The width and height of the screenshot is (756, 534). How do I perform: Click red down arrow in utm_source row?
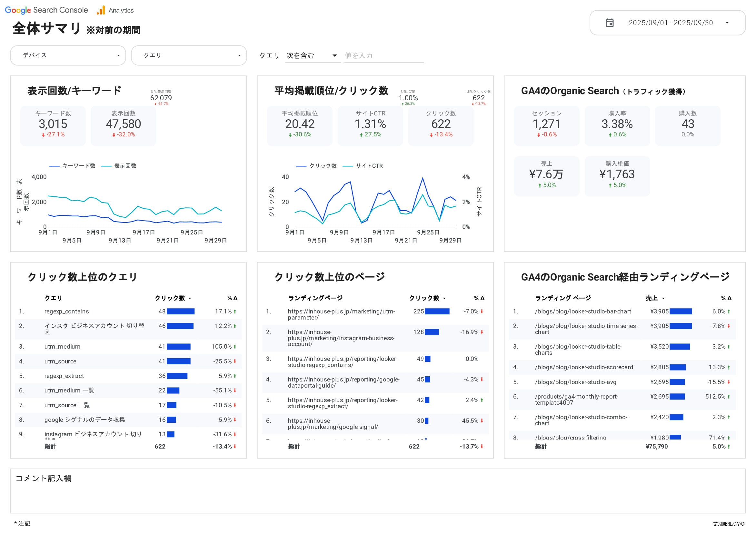click(235, 361)
